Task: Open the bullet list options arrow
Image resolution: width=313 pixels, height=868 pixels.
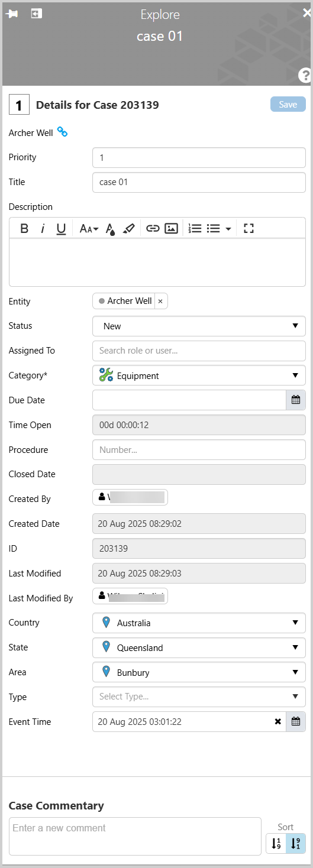Action: (228, 229)
